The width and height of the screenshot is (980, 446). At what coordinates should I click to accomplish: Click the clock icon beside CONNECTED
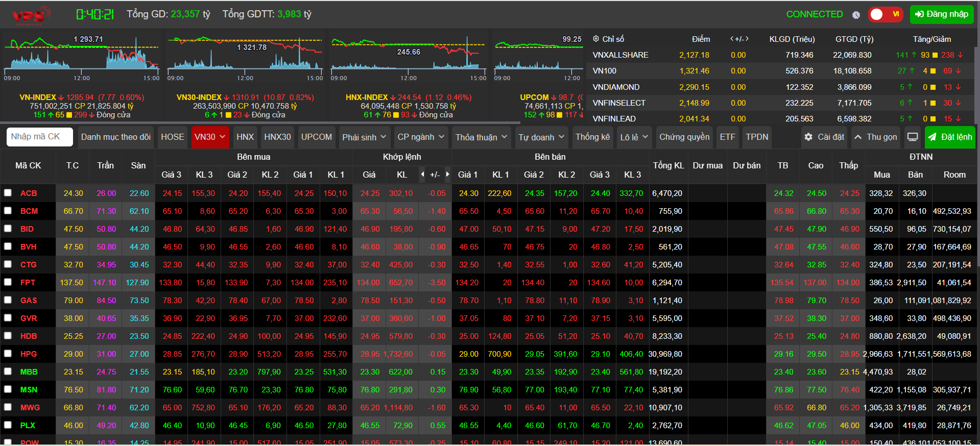(x=856, y=15)
